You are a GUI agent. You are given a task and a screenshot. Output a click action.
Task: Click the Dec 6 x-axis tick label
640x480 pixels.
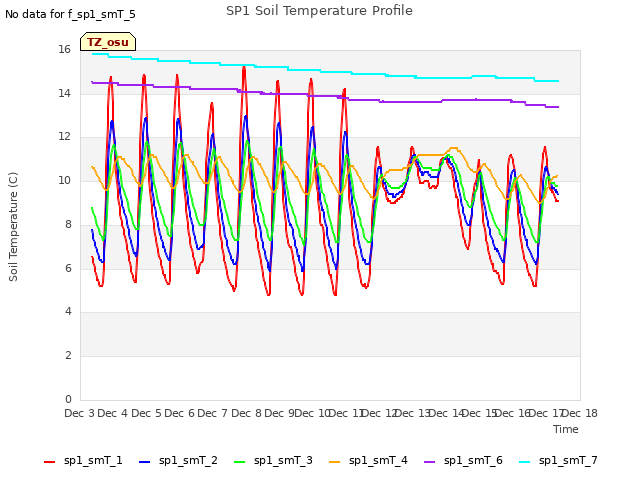[x=180, y=413]
